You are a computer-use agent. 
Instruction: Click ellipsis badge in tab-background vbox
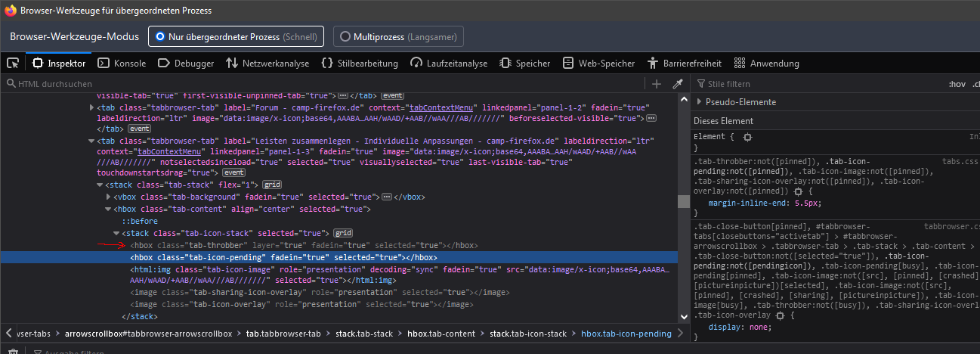click(x=387, y=197)
